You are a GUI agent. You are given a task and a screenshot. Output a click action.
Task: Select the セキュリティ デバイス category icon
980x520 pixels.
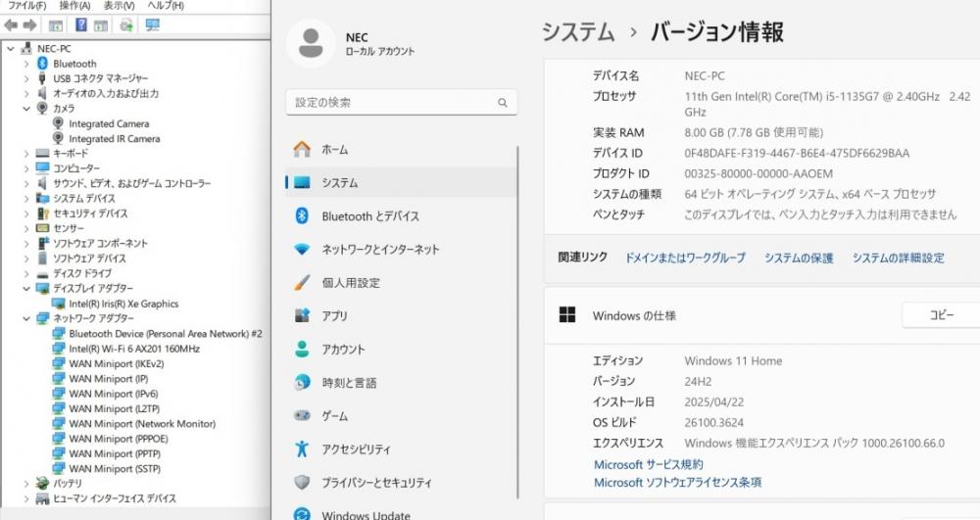(x=42, y=213)
